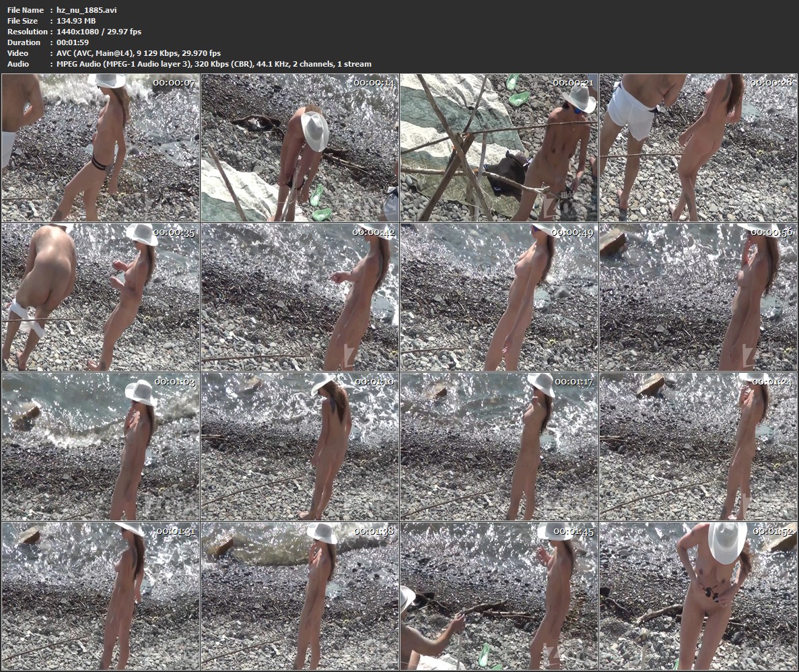Viewport: 799px width, 672px height.
Task: Open the thumbnail timestamped 00:00:07
Action: pos(101,147)
